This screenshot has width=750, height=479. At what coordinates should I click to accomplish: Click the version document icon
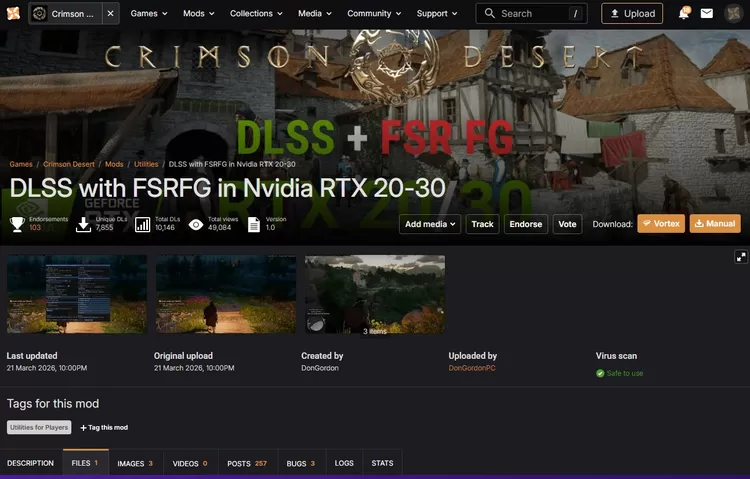click(x=254, y=224)
